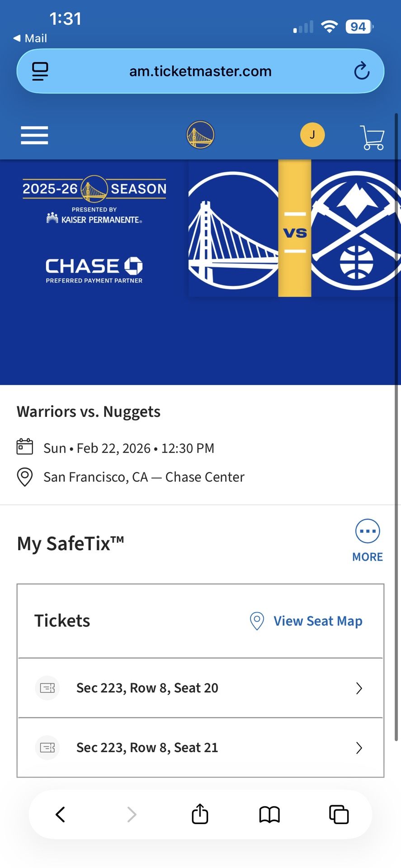
Task: Open Safari bookmarks from the bottom toolbar
Action: tap(269, 815)
